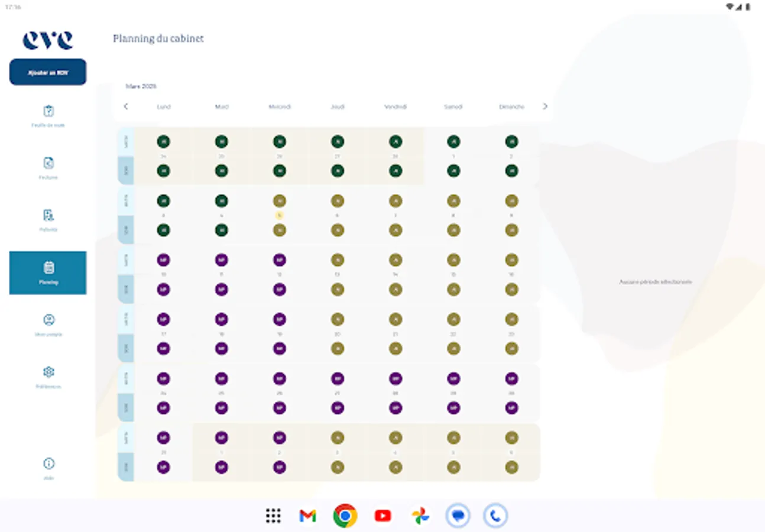
Task: Open the phone app in the dock
Action: (495, 515)
